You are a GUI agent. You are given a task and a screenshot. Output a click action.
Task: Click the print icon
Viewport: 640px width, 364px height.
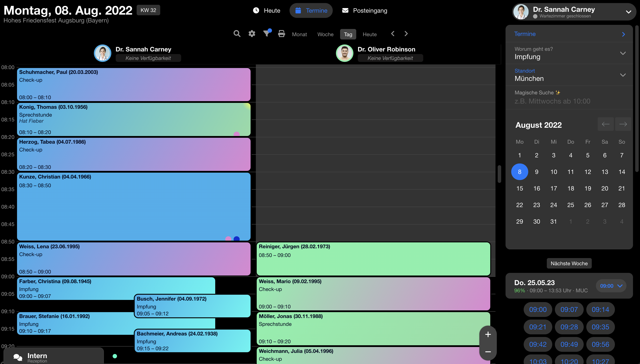click(281, 34)
